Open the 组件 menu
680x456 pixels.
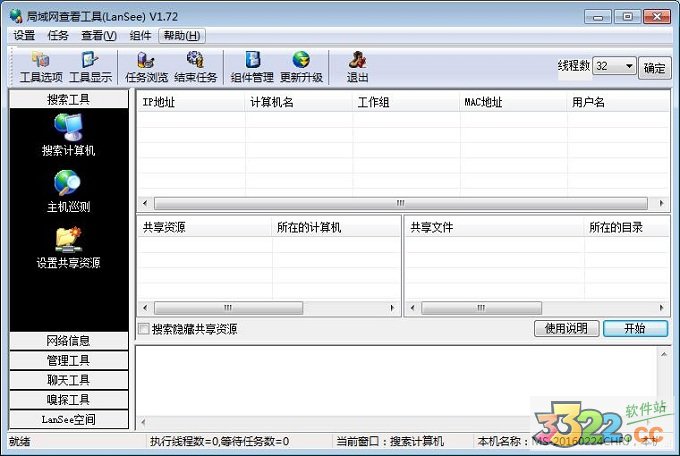coord(140,36)
